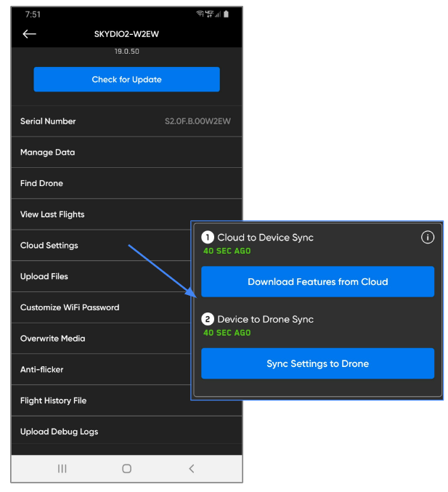Screen dimensions: 448x492
Task: Open View Last Flights
Action: (52, 214)
